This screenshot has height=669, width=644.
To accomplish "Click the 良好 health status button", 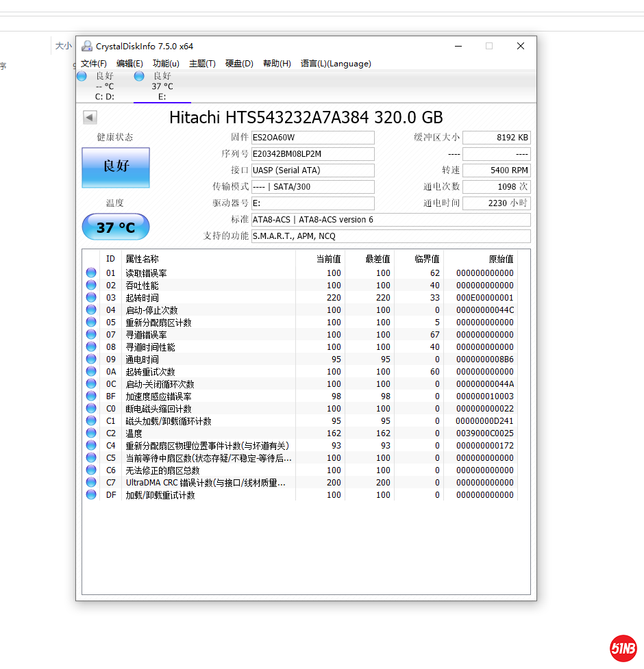I will (116, 167).
